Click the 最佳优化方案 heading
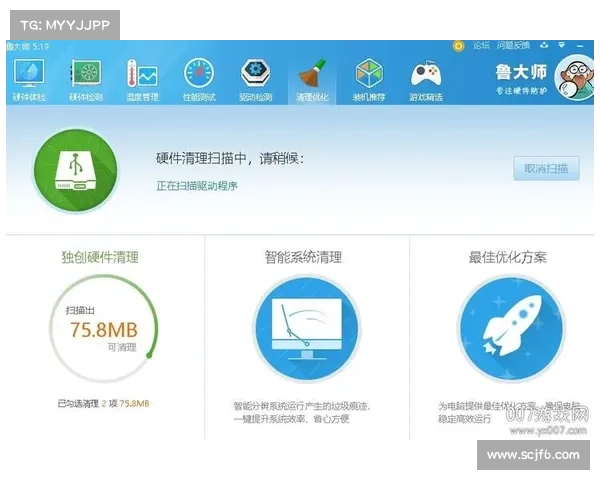 (507, 257)
